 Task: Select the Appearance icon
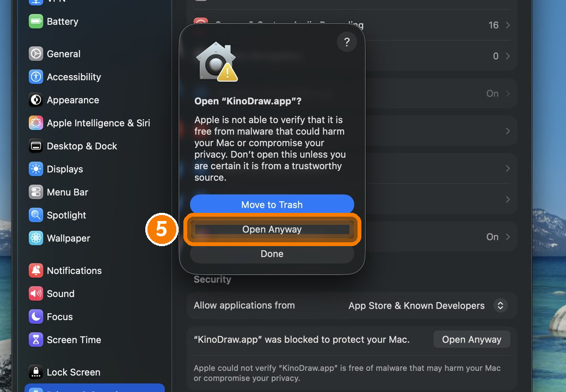pyautogui.click(x=36, y=100)
